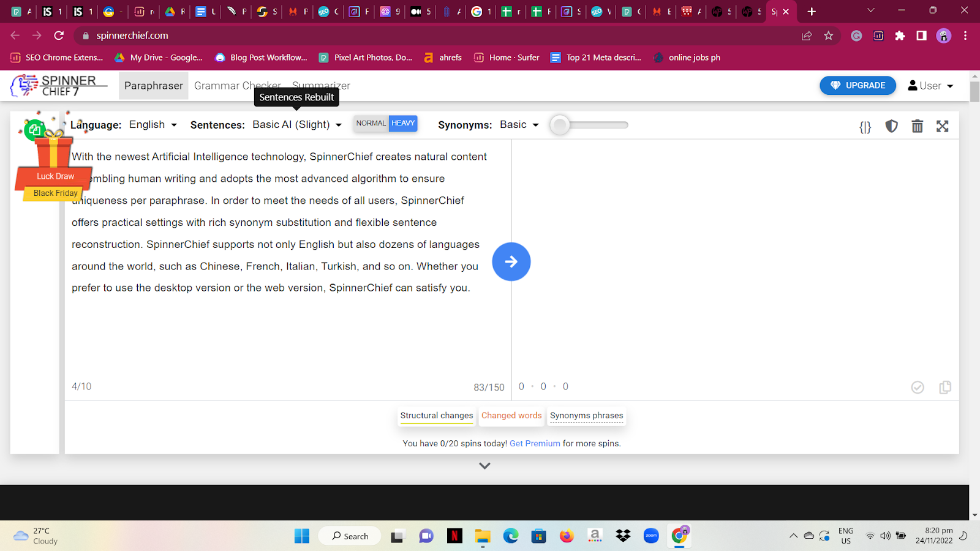Viewport: 980px width, 551px height.
Task: Switch to the Grammar Checker tab
Action: (238, 86)
